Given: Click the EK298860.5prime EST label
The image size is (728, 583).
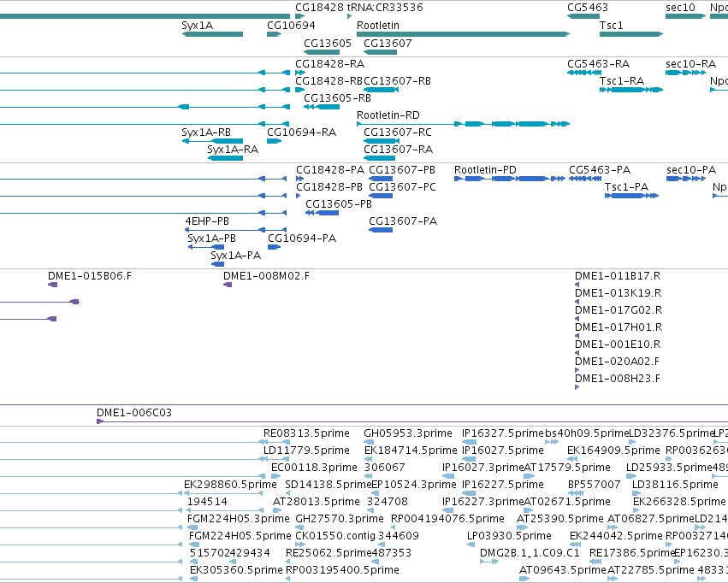Looking at the screenshot, I should coord(230,485).
